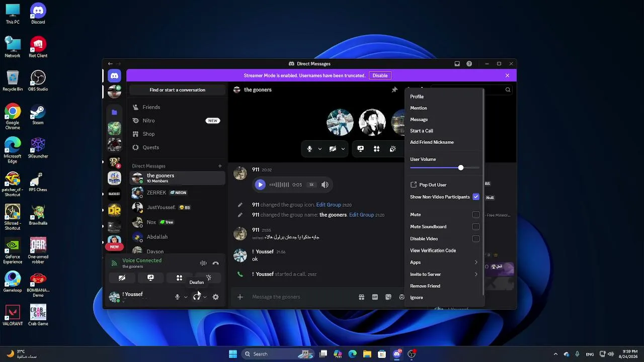Open Steam desktop shortcut
Viewport: 644px width, 362px height.
tap(38, 114)
